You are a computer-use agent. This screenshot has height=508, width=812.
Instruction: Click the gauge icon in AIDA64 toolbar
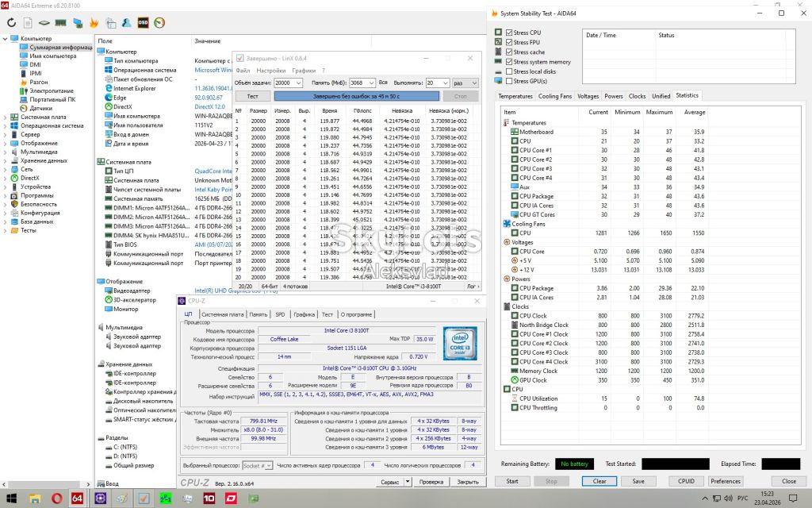click(x=159, y=23)
